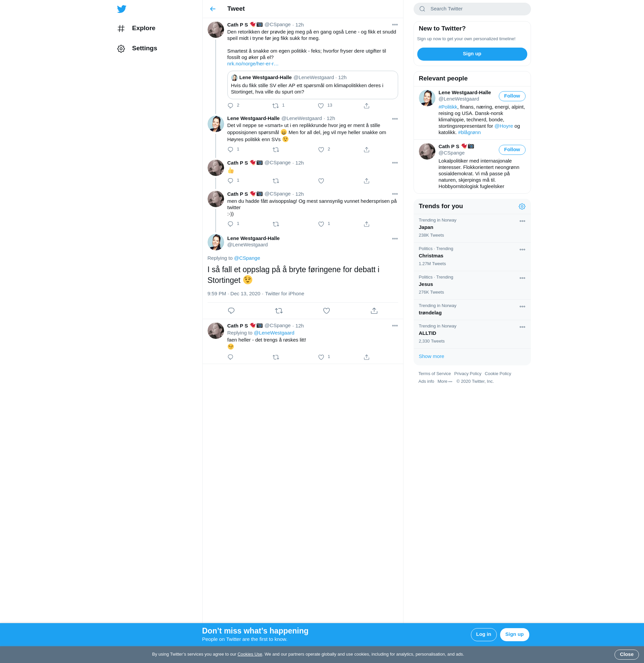Open more options on first Cath P S tweet
This screenshot has width=644, height=663.
394,25
